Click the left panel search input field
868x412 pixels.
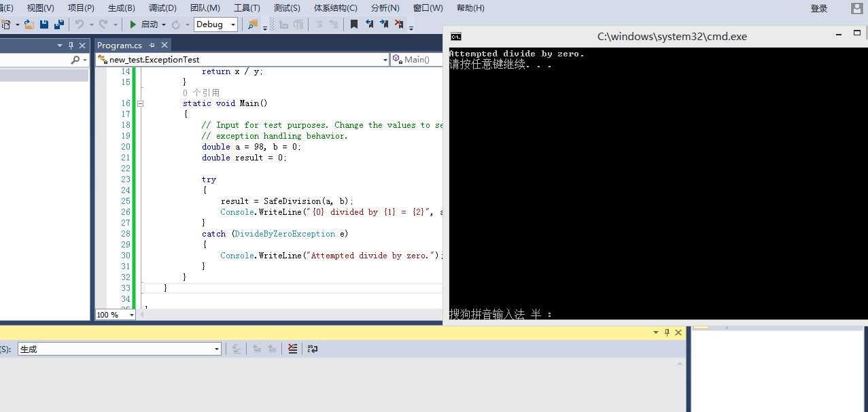[x=35, y=60]
